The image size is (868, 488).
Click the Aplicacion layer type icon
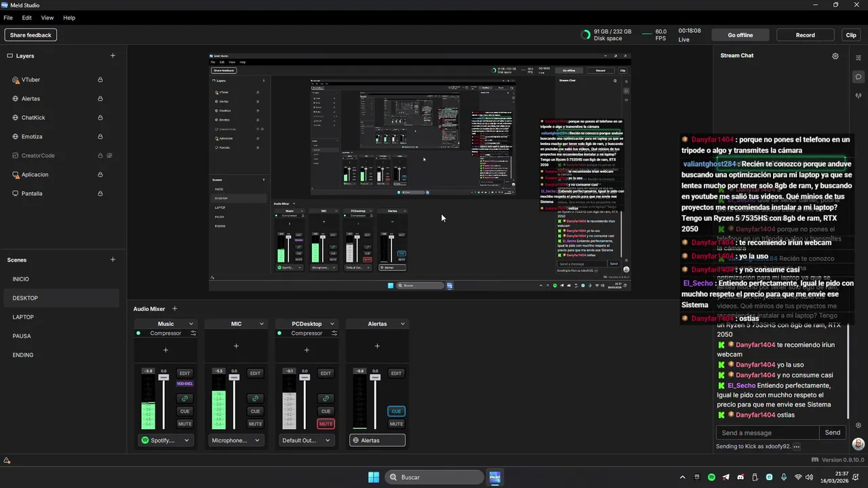pos(16,175)
